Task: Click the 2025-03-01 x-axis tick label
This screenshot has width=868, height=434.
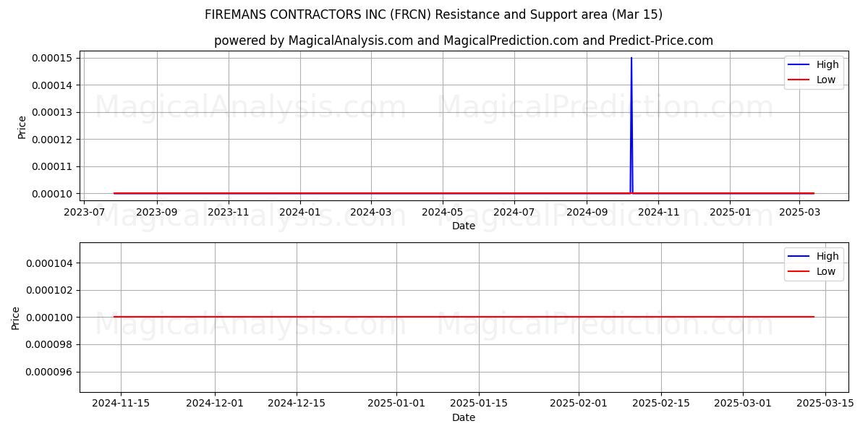Action: pyautogui.click(x=743, y=404)
